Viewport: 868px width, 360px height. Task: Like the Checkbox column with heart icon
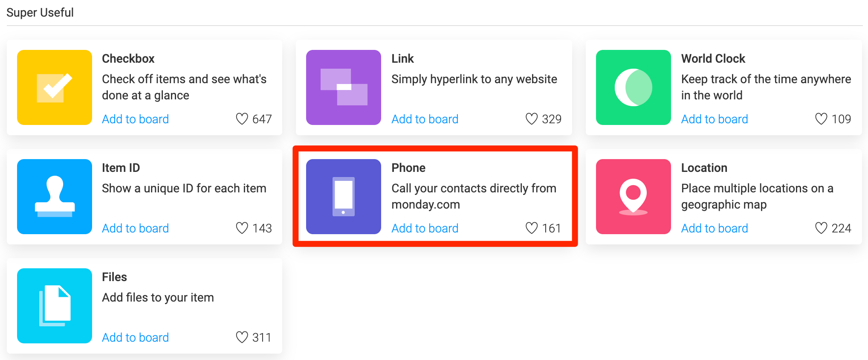pos(242,119)
